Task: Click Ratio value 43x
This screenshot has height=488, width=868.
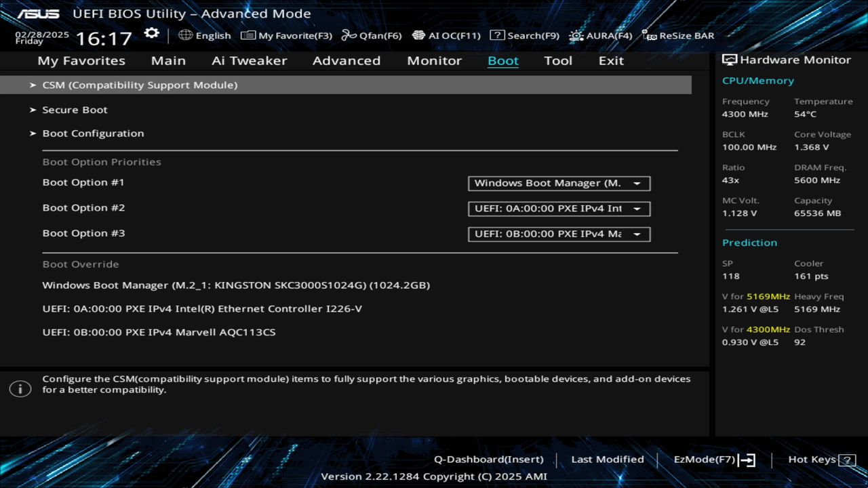Action: tap(731, 180)
